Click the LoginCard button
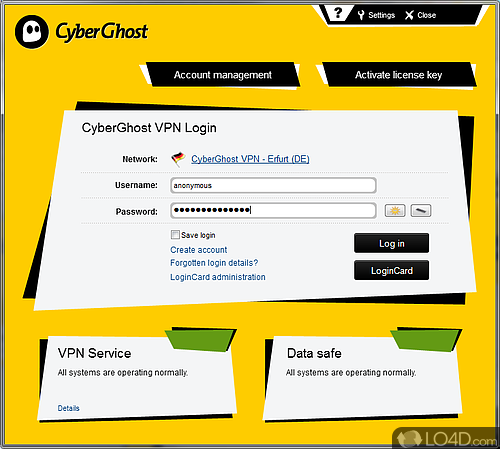500x449 pixels. 391,270
